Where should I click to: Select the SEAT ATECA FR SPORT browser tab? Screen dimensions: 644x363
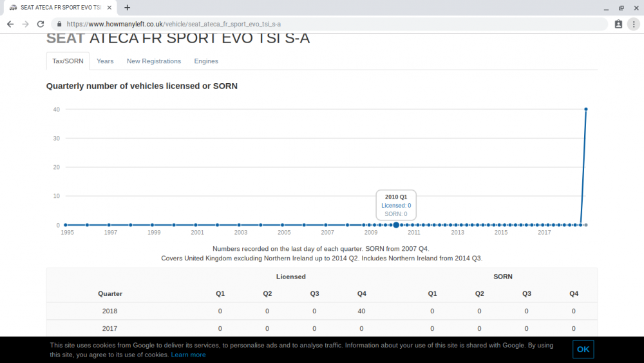(61, 7)
